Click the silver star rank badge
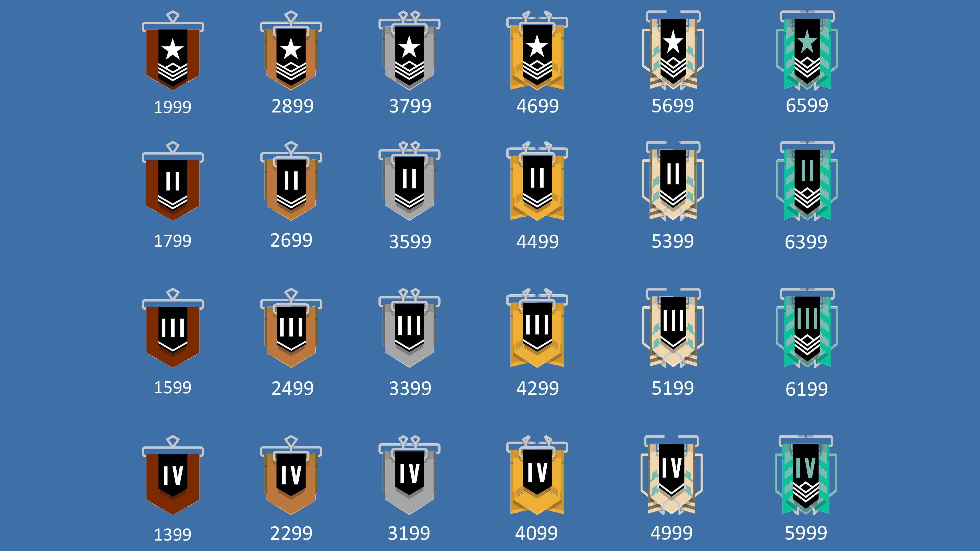 (409, 51)
